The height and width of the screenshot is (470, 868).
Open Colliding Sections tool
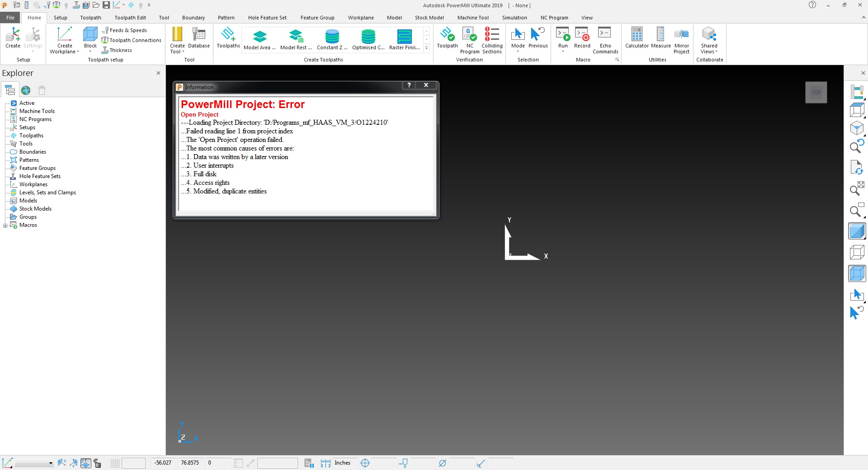(492, 40)
